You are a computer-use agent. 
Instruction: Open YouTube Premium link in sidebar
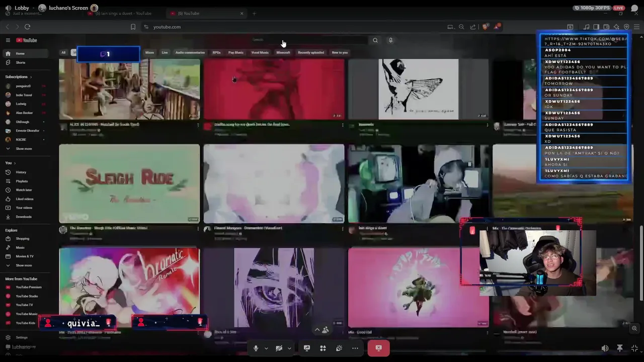pos(25,287)
